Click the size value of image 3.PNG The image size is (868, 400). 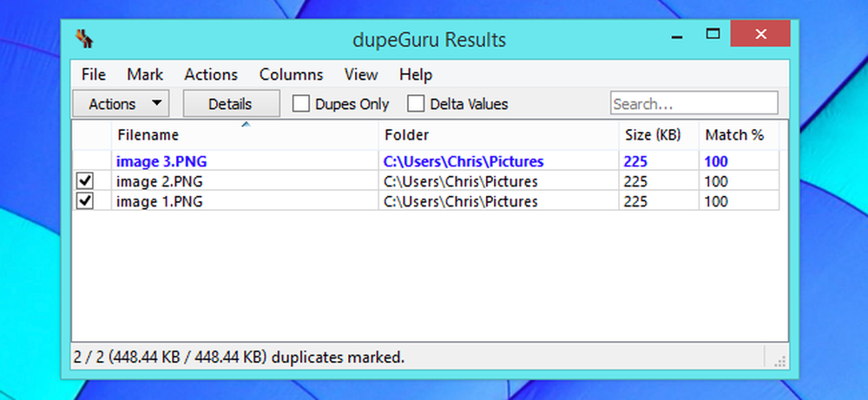pyautogui.click(x=636, y=161)
